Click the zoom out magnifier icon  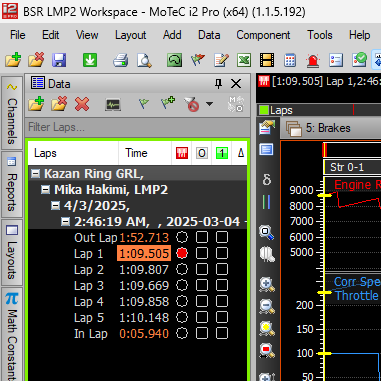coord(267,307)
